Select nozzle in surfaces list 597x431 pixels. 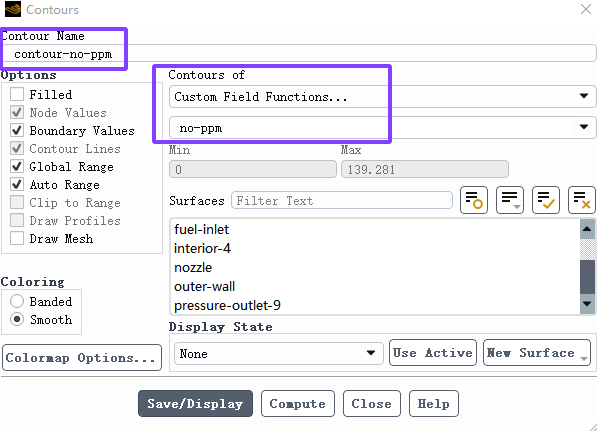coord(193,267)
